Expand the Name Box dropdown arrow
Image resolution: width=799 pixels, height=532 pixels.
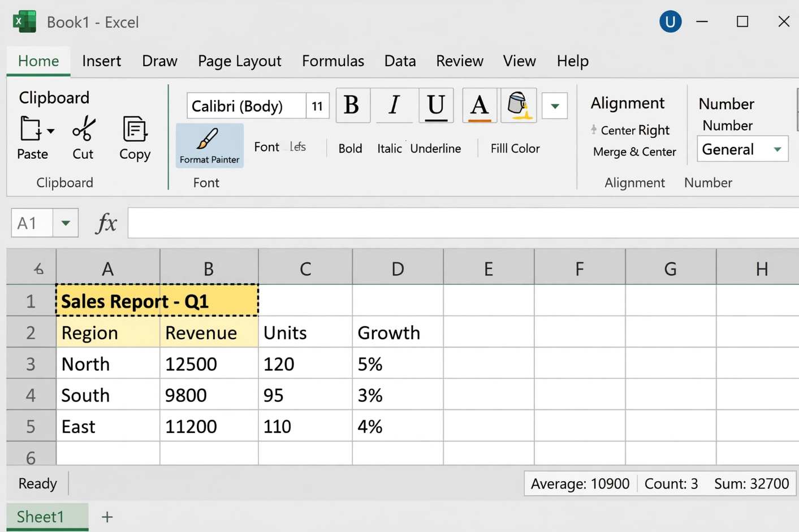pos(66,223)
